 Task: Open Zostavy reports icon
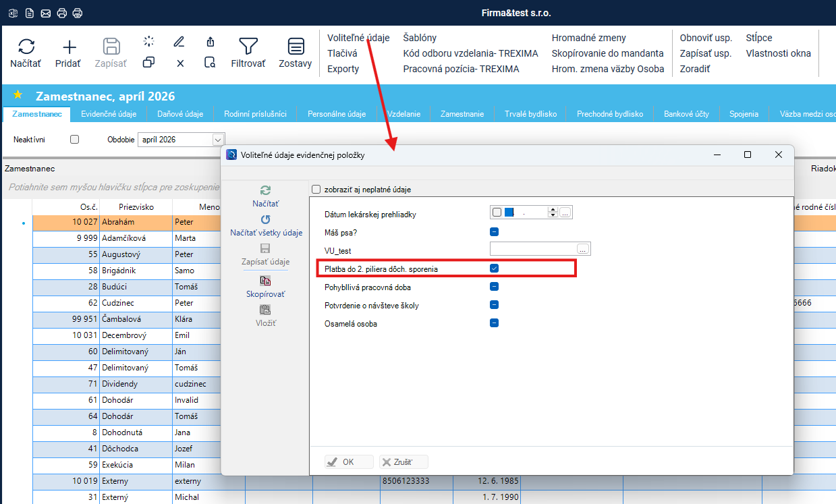[296, 47]
